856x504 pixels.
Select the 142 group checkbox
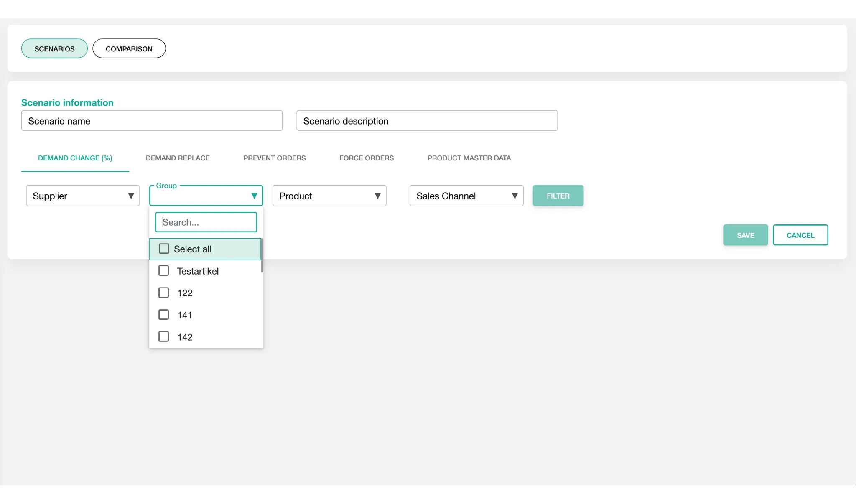[164, 337]
